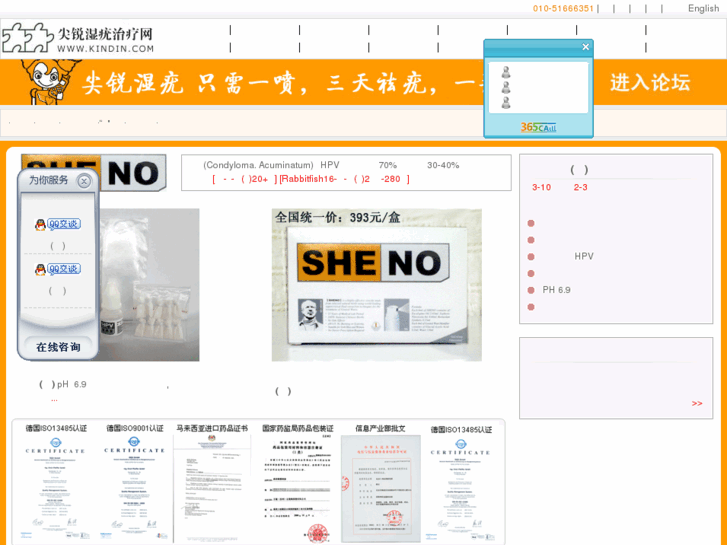The height and width of the screenshot is (545, 727).
Task: Select the middle agent avatar in 365Call popup
Action: [x=506, y=87]
